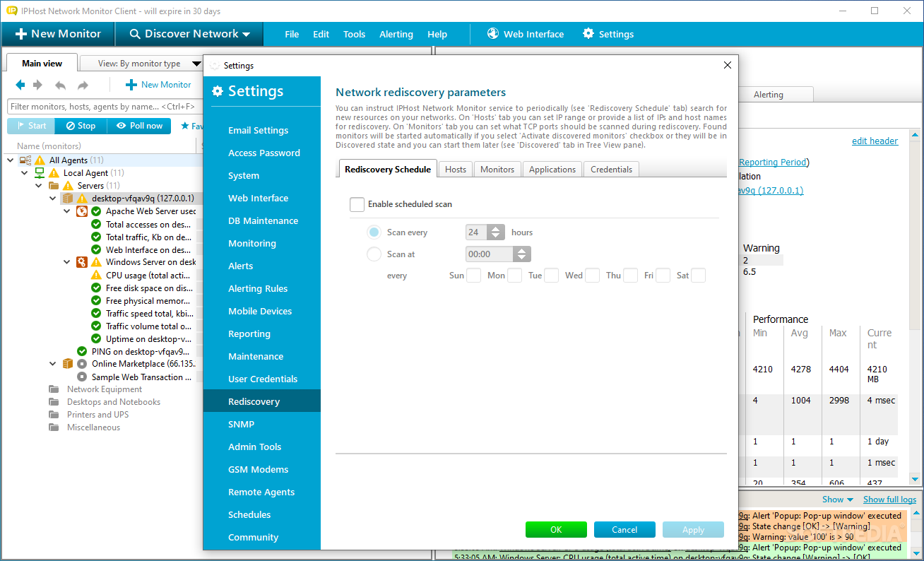Click the Scan every hours spinner field

(485, 232)
